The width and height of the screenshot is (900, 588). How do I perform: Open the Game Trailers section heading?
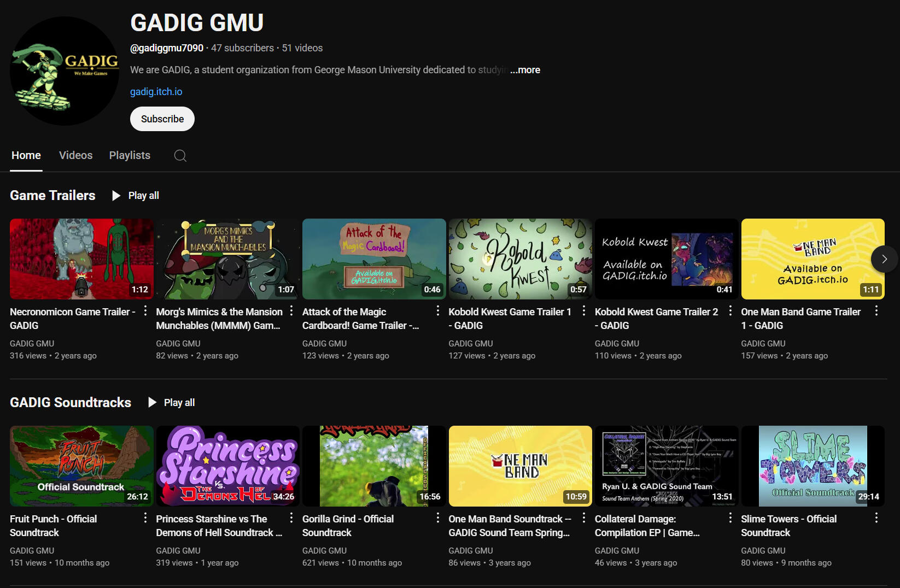pyautogui.click(x=52, y=196)
